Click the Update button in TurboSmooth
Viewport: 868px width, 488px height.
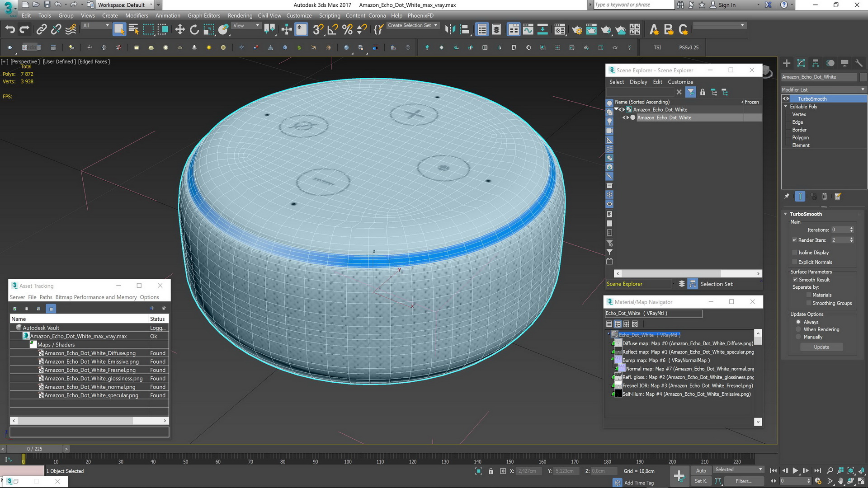coord(821,347)
